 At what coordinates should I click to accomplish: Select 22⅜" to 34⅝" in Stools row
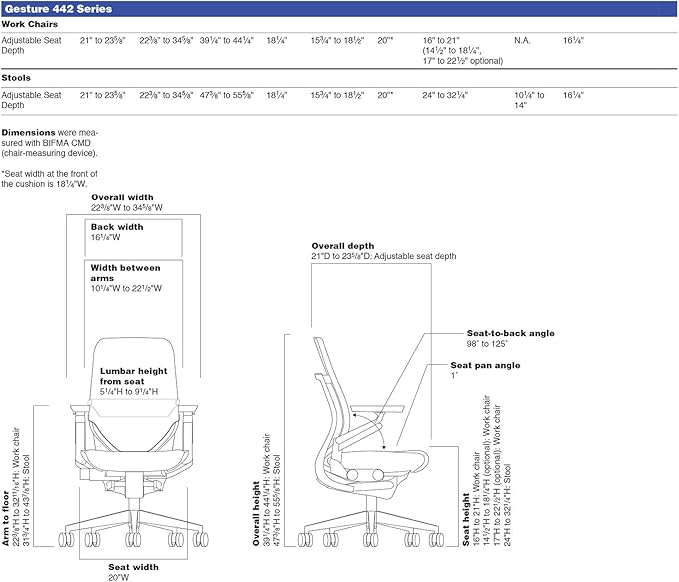click(166, 95)
